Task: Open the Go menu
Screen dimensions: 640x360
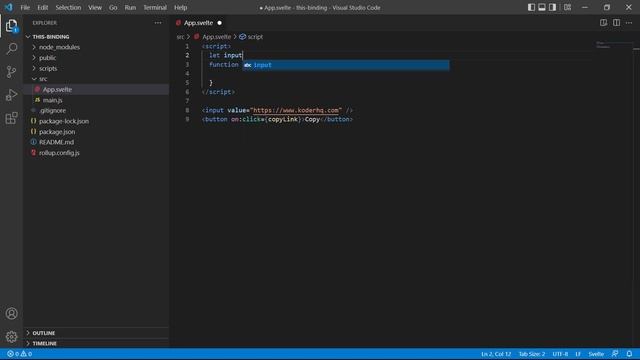Action: tap(113, 7)
